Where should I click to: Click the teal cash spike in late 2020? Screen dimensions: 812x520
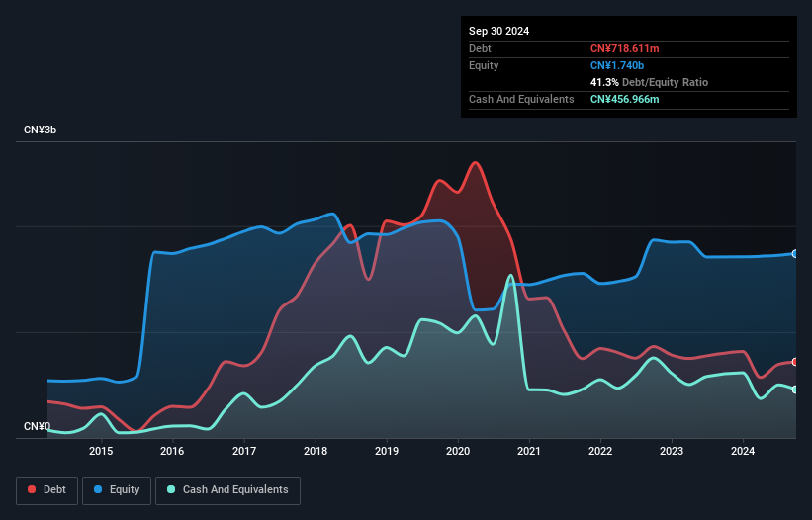tap(511, 276)
